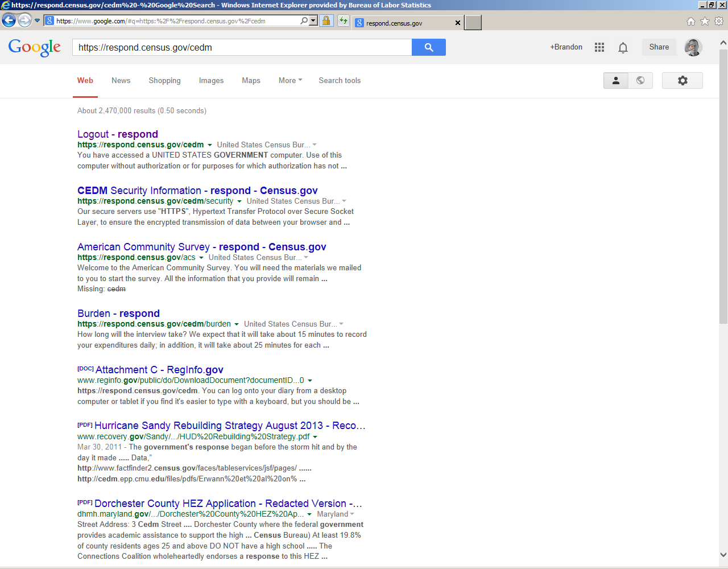Switch to the News tab
Image resolution: width=728 pixels, height=569 pixels.
121,81
